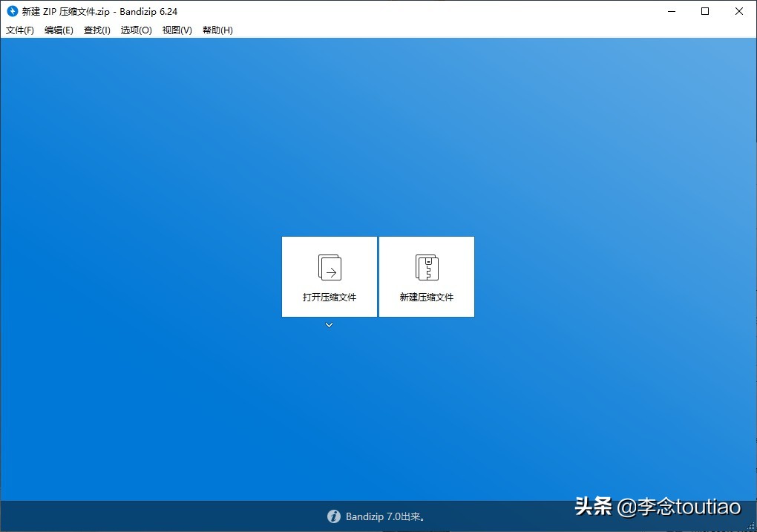757x532 pixels.
Task: Maximize the Bandizip window
Action: (705, 11)
